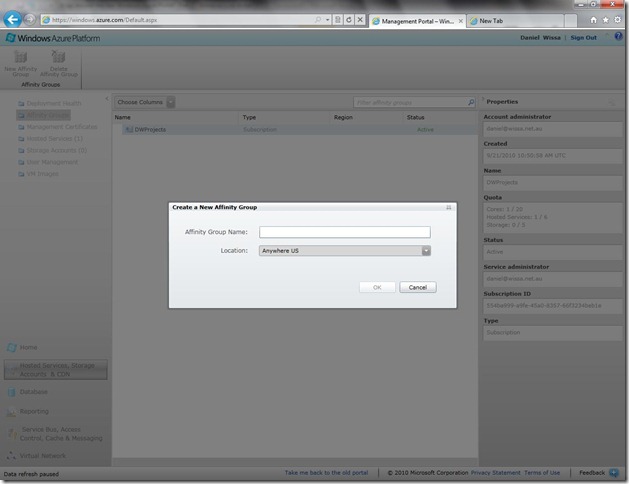Open the Choose Columns dropdown
The height and width of the screenshot is (484, 629).
pos(145,102)
